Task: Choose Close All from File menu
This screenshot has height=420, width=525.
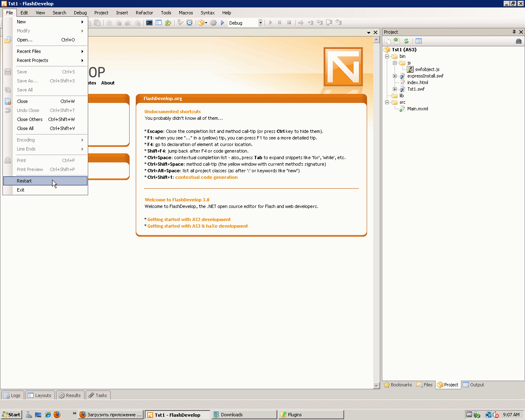Action: (x=45, y=128)
